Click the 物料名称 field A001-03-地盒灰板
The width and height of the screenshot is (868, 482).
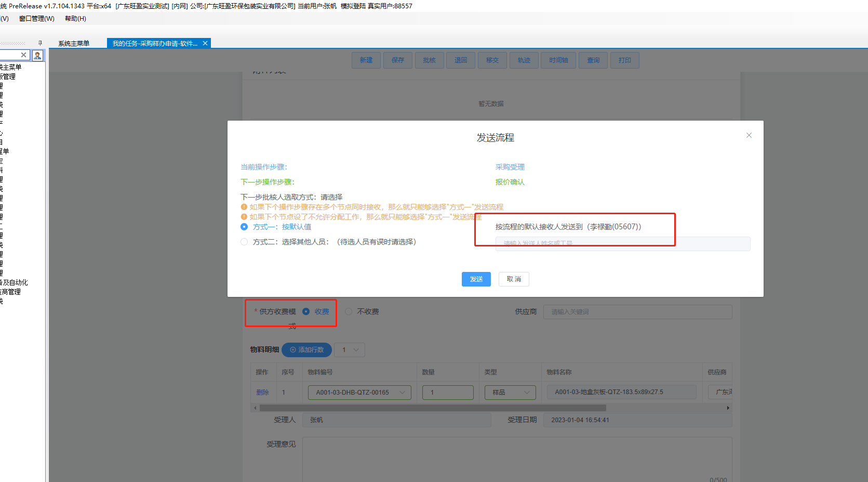click(621, 392)
